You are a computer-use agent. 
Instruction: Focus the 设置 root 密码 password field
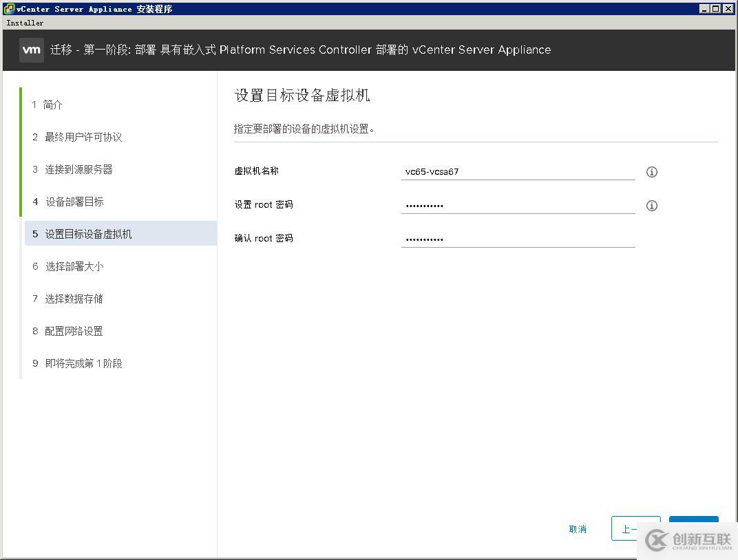[518, 206]
